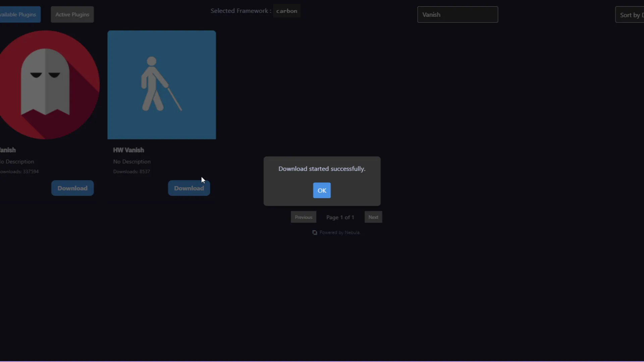Click the Download started successfully message
This screenshot has height=362, width=644.
(x=322, y=169)
